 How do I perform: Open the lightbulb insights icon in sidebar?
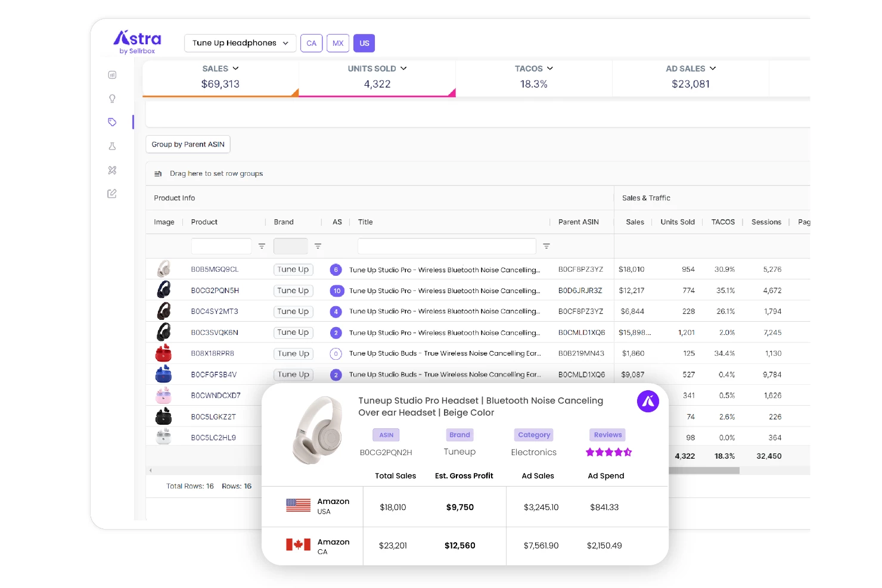(112, 99)
